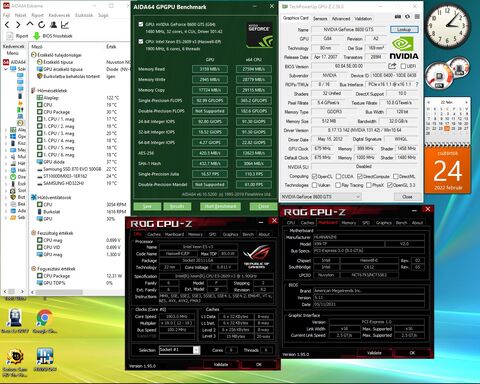Open the Súgó menu in AIDA64

(x=103, y=15)
